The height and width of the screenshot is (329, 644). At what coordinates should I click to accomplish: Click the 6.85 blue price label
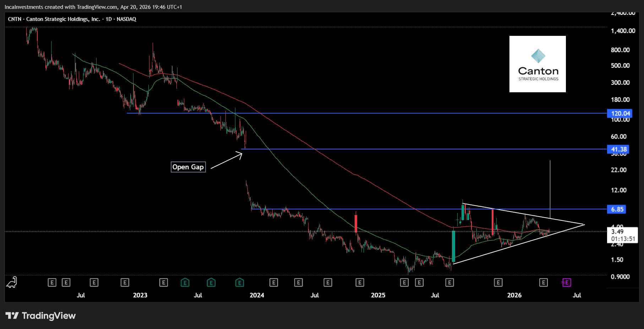(x=617, y=209)
